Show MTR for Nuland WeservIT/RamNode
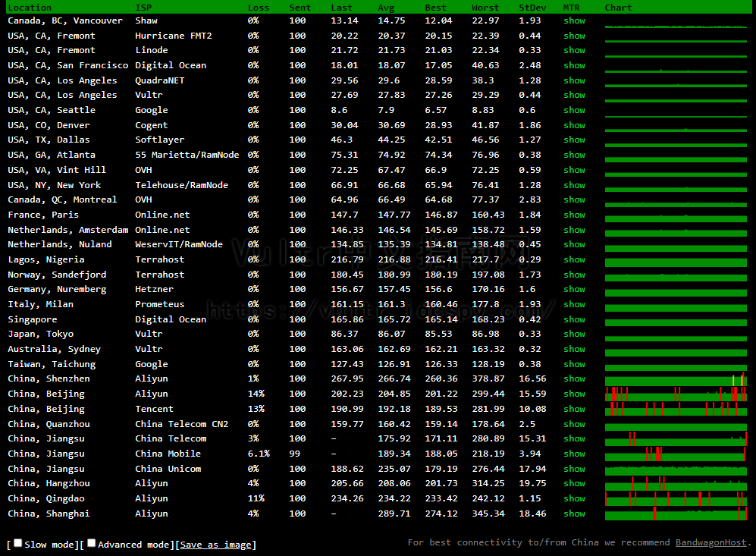 [x=574, y=244]
